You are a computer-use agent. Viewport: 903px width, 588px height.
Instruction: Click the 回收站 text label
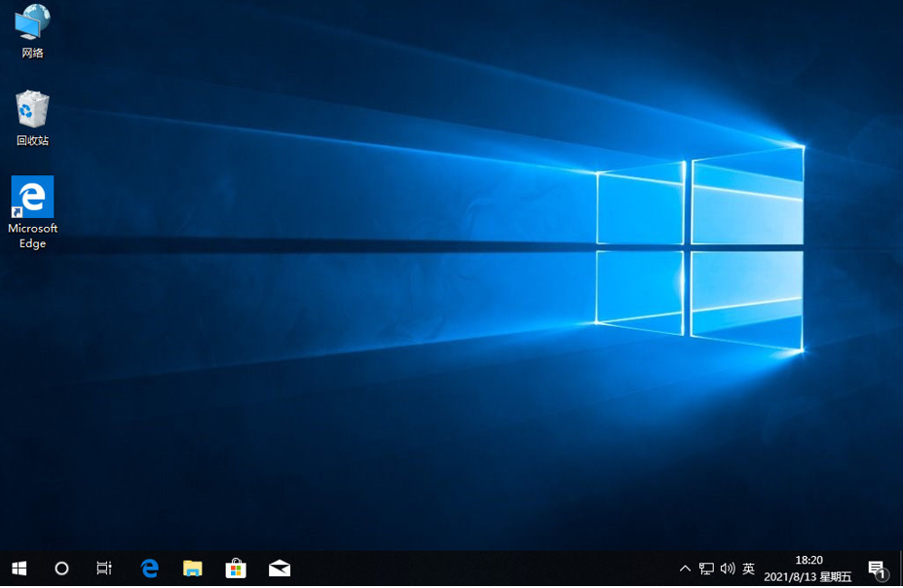pos(32,140)
